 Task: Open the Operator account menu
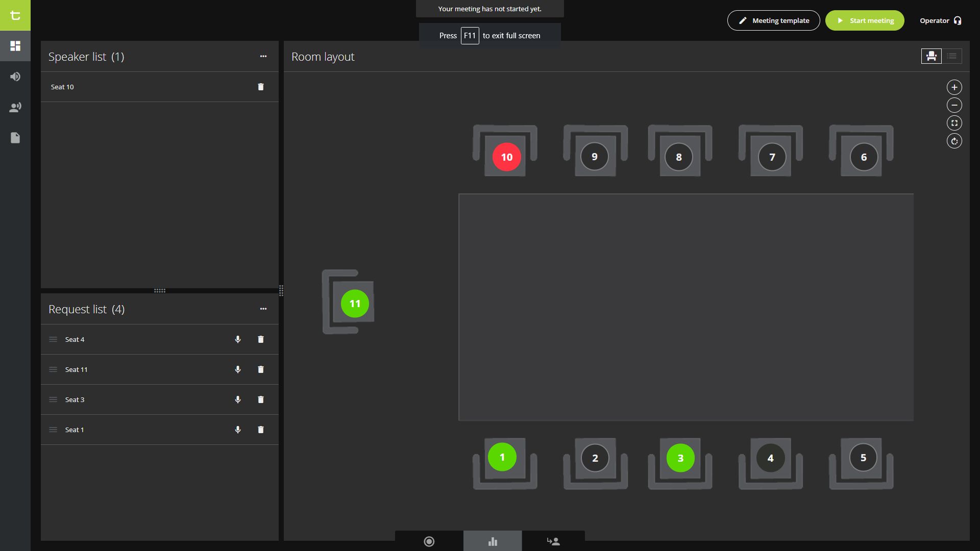(940, 20)
